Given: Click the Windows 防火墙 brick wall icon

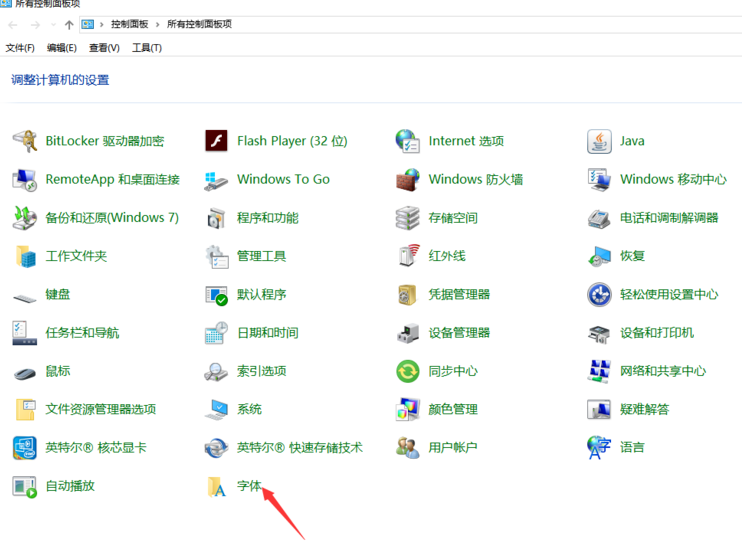Looking at the screenshot, I should pos(407,180).
